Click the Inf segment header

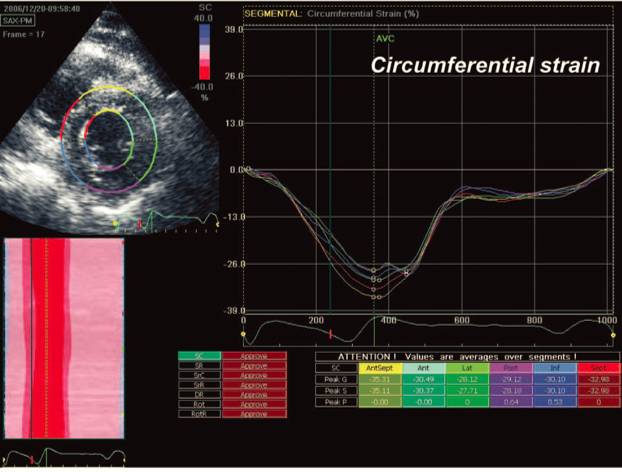coord(553,368)
